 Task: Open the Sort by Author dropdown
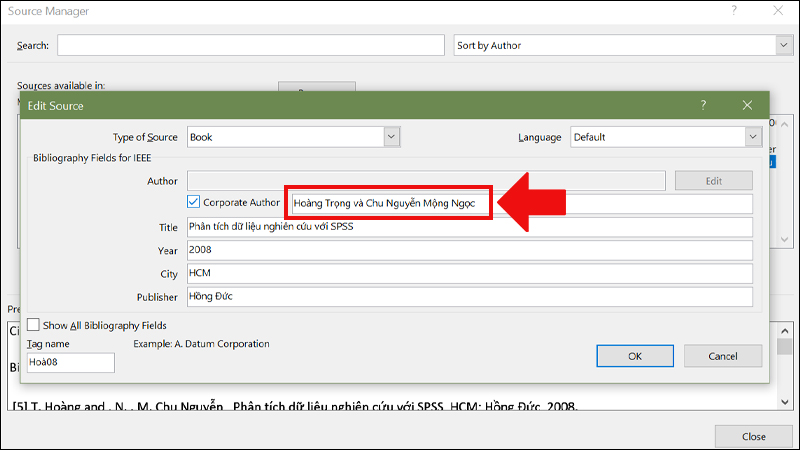(783, 45)
